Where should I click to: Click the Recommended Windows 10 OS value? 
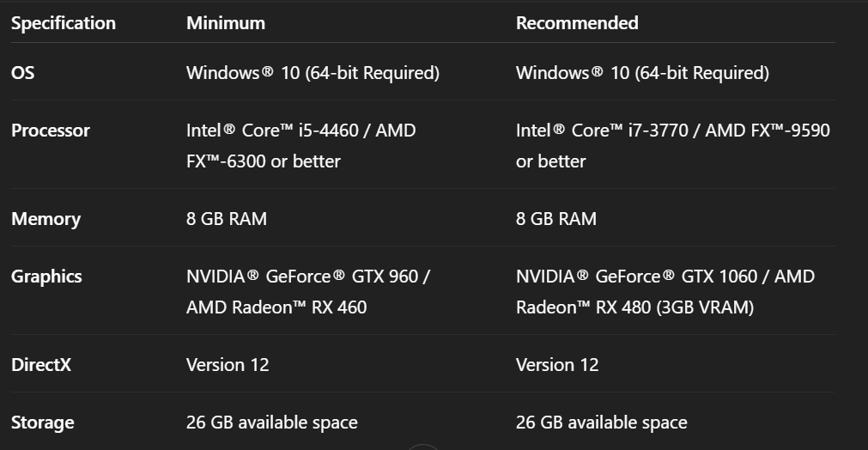tap(642, 73)
